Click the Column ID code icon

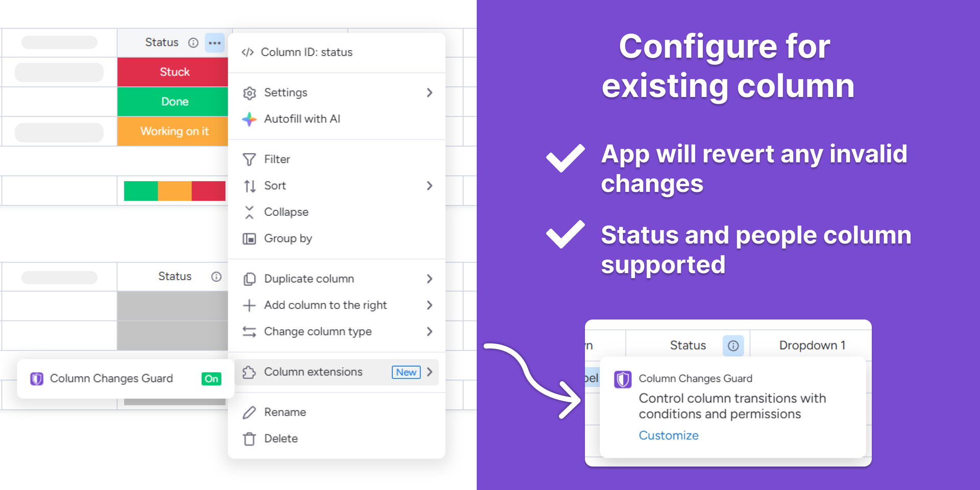pos(248,52)
